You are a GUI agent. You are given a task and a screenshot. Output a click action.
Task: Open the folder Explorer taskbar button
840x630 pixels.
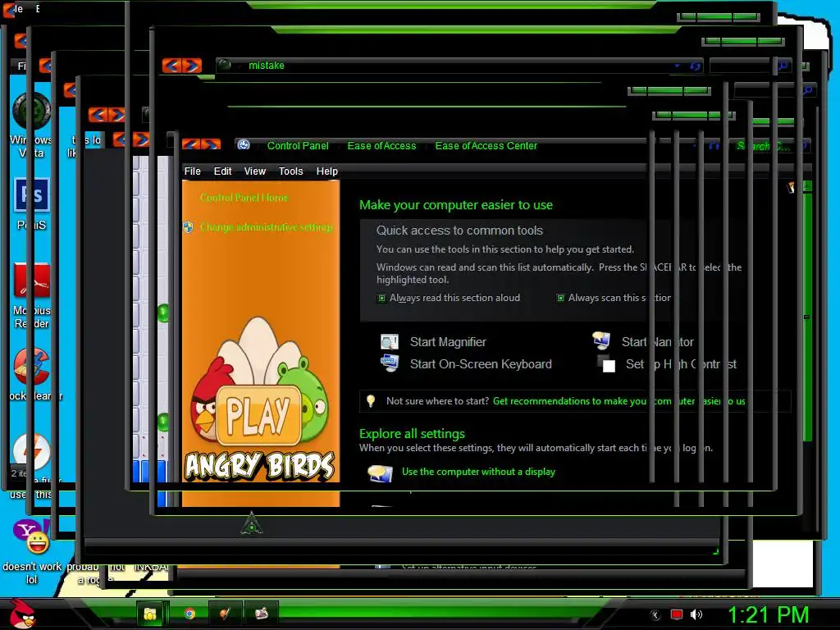150,614
